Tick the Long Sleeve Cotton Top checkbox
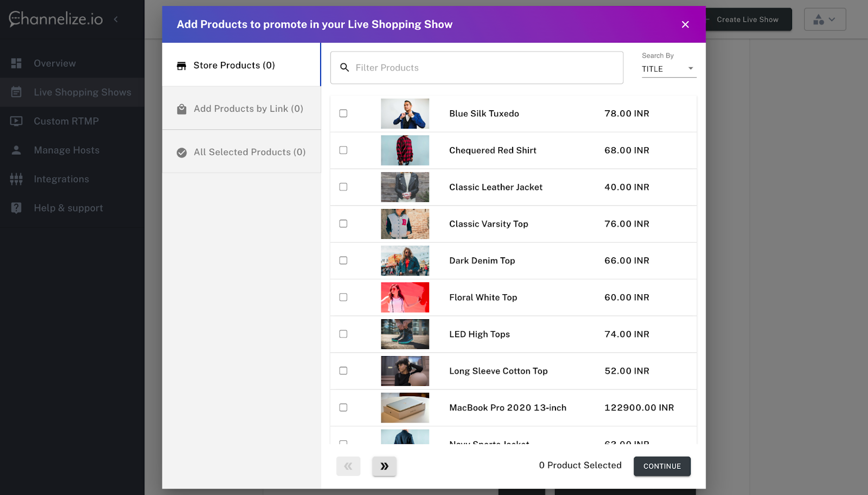868x495 pixels. pos(343,371)
